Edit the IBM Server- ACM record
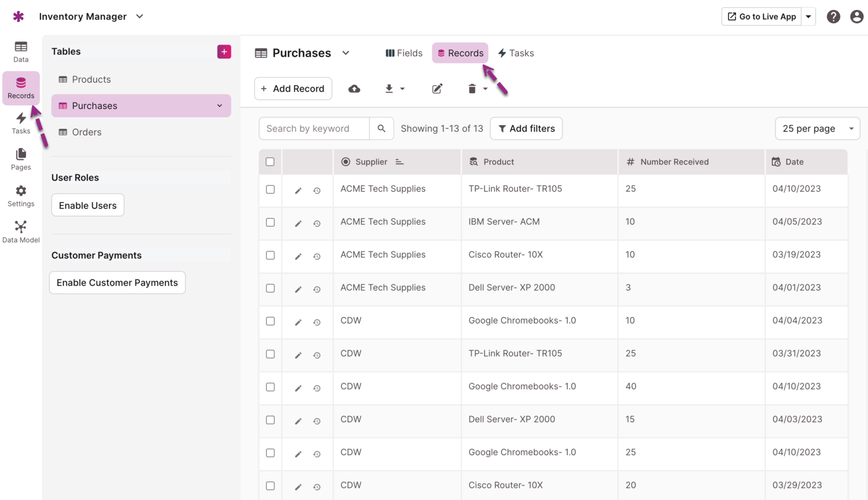The height and width of the screenshot is (500, 868). pos(298,223)
